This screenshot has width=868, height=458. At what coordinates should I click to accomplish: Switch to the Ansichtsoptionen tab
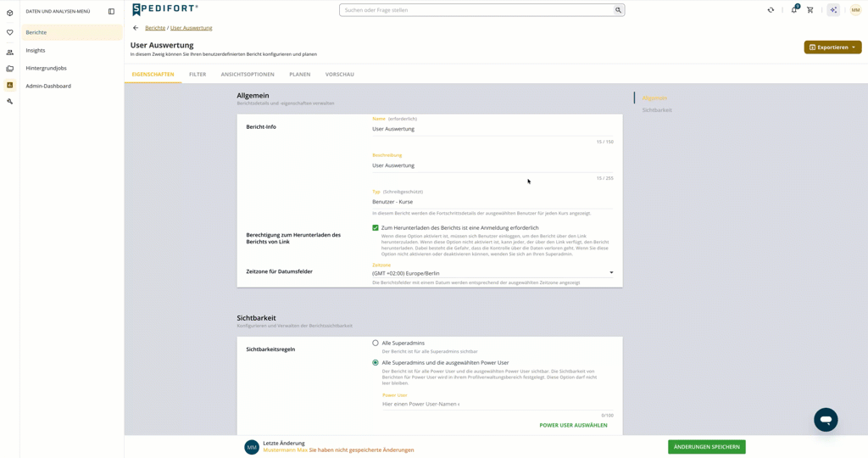(248, 74)
